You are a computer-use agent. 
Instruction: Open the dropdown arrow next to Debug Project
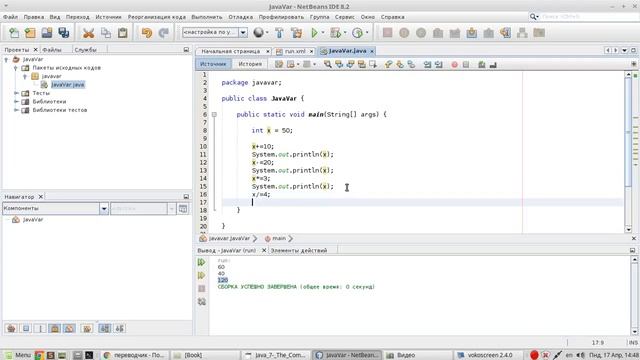tap(345, 33)
